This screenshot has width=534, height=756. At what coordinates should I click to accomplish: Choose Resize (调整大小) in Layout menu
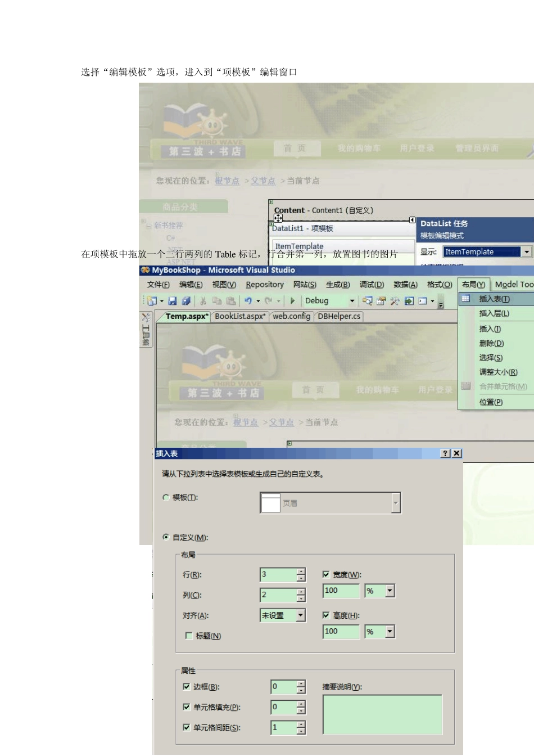pos(499,372)
